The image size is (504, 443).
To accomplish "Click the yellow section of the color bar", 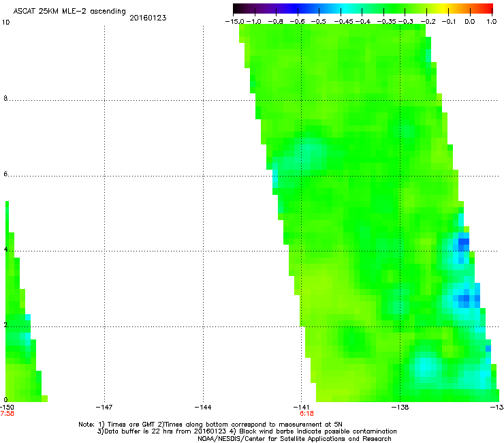I will [443, 9].
